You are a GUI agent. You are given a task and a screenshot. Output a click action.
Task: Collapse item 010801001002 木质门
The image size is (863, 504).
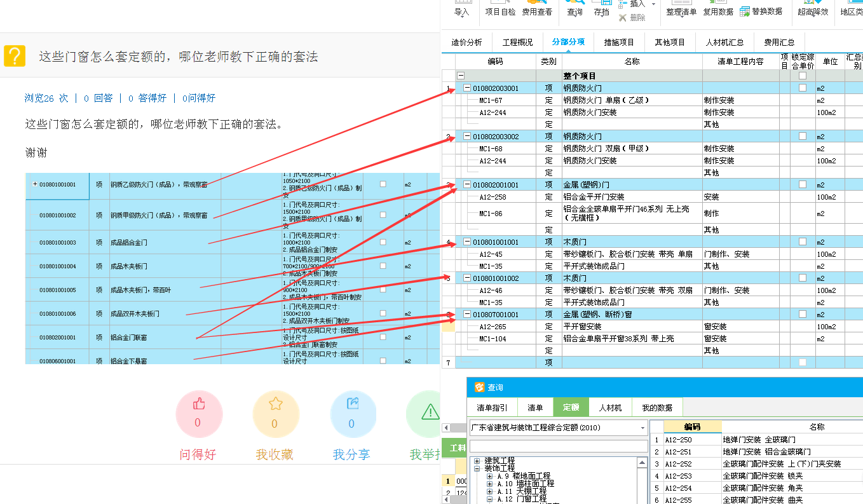click(x=467, y=278)
